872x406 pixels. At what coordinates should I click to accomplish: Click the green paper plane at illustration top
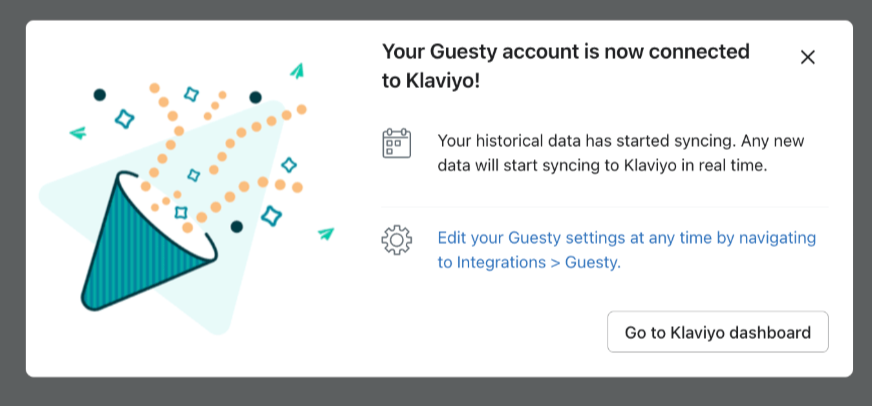click(x=297, y=70)
